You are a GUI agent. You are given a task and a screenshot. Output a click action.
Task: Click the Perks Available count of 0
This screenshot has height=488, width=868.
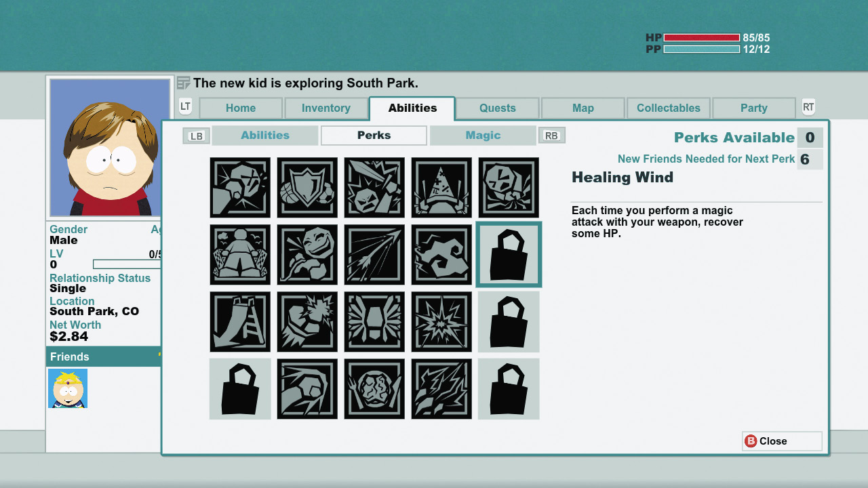pos(810,138)
